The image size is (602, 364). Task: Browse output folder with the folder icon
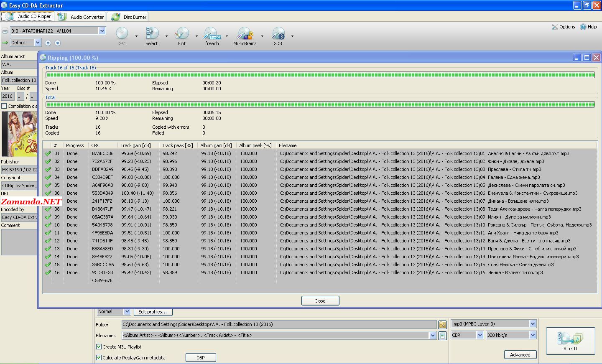pyautogui.click(x=442, y=325)
